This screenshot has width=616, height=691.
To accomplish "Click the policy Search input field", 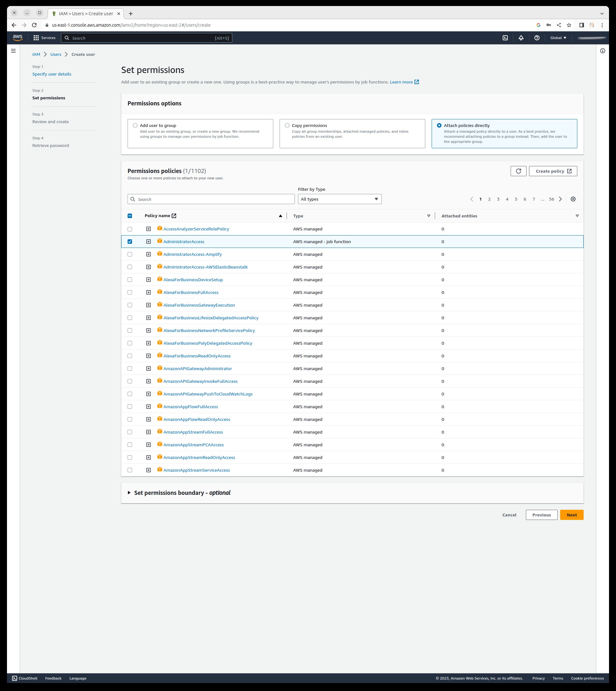I will (211, 199).
